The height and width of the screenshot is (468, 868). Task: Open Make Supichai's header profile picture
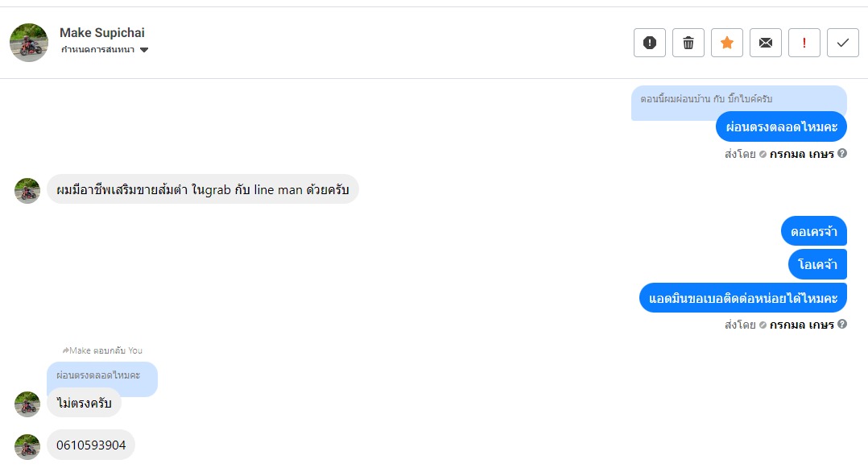tap(29, 43)
